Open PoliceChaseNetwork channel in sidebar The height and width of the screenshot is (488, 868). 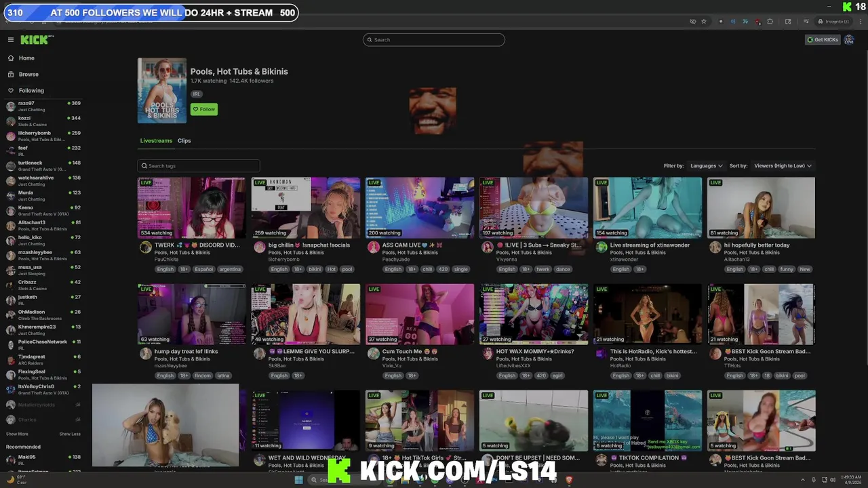click(x=43, y=345)
